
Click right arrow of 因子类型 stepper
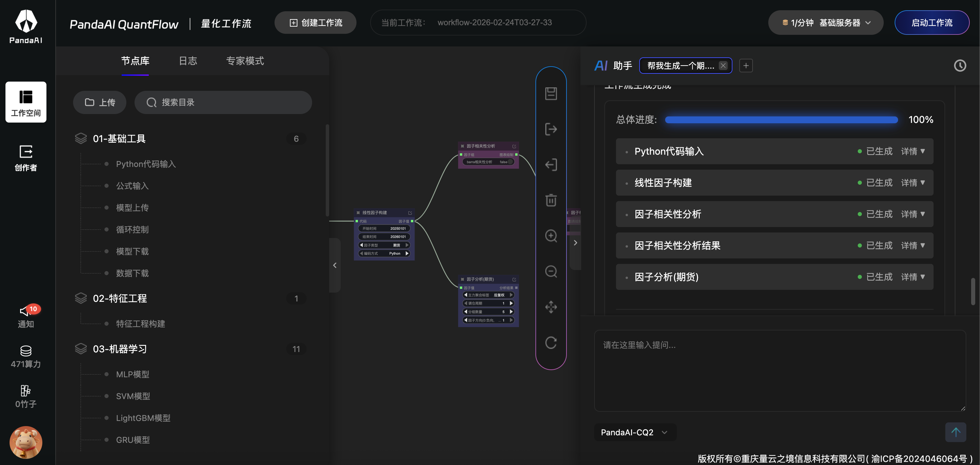pyautogui.click(x=407, y=245)
